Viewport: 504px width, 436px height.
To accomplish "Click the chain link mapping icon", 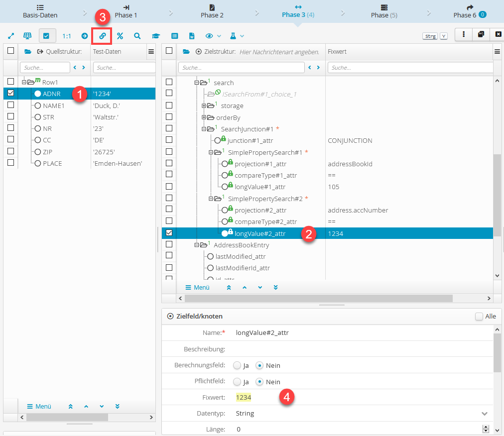I will click(102, 36).
